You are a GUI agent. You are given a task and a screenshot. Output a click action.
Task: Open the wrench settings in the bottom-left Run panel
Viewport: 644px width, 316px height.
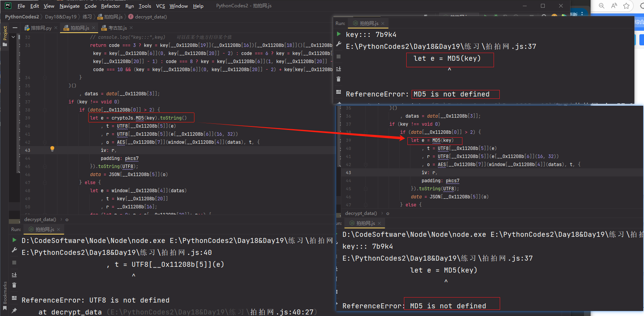14,250
